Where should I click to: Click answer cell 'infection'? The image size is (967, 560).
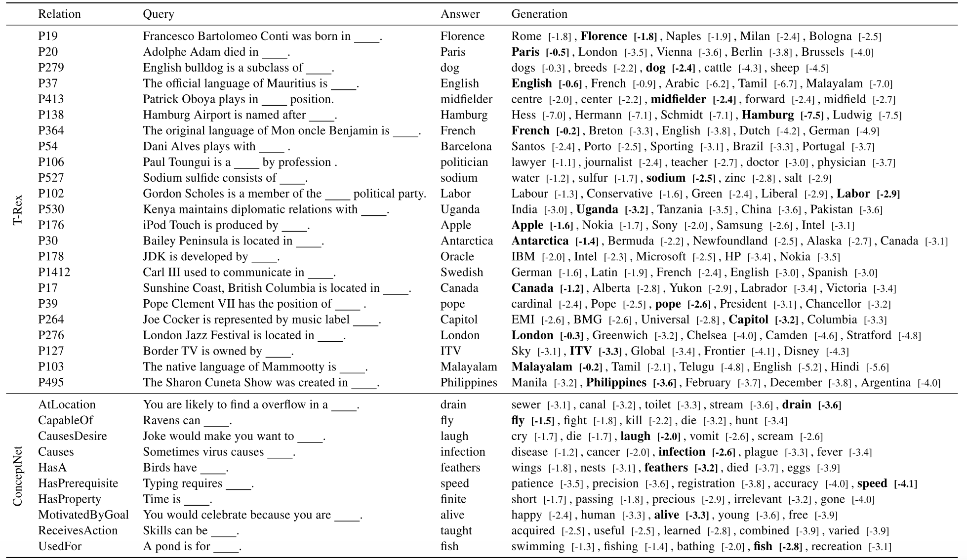coord(463,452)
